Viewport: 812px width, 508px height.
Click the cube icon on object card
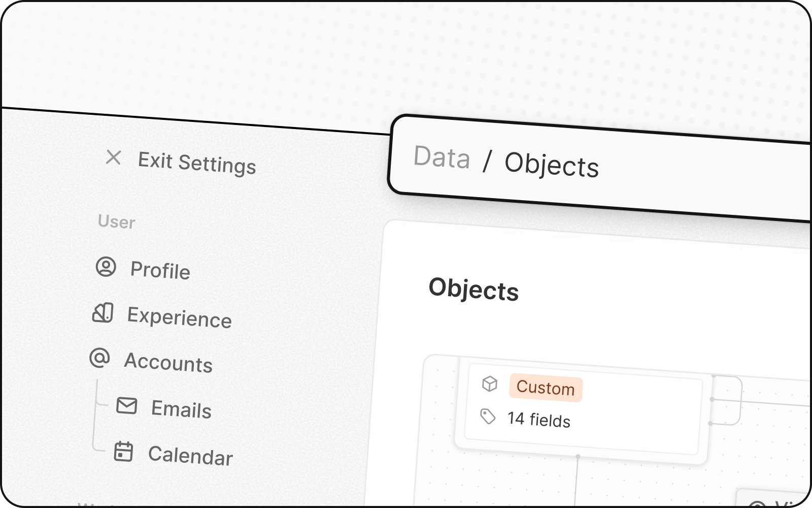coord(490,384)
